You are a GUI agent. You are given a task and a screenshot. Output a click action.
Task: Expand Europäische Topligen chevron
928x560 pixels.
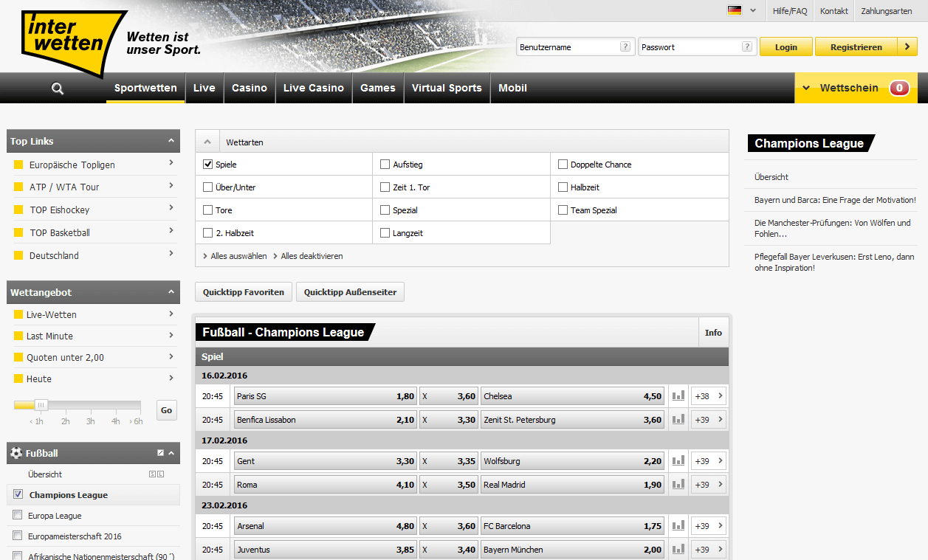click(x=171, y=163)
